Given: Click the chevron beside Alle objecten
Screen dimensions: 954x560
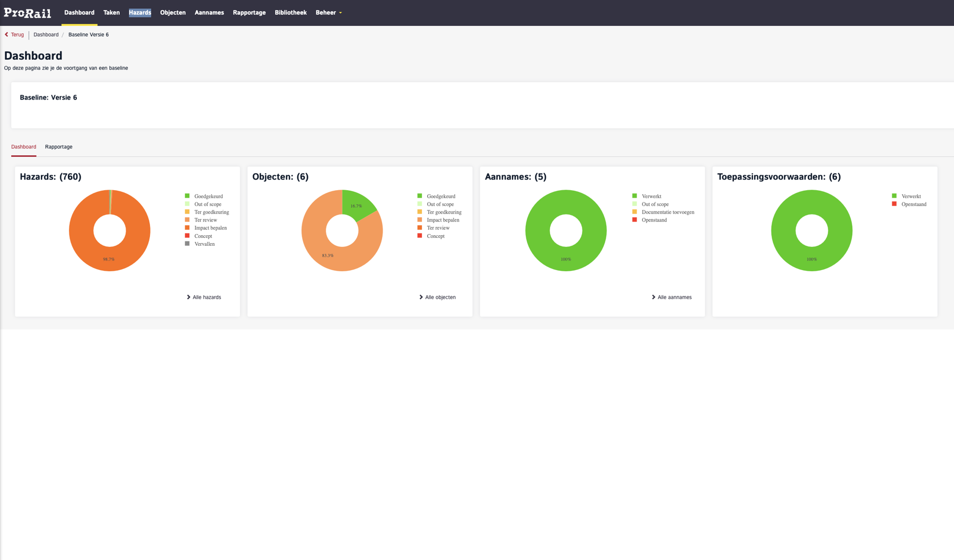Looking at the screenshot, I should pyautogui.click(x=421, y=297).
